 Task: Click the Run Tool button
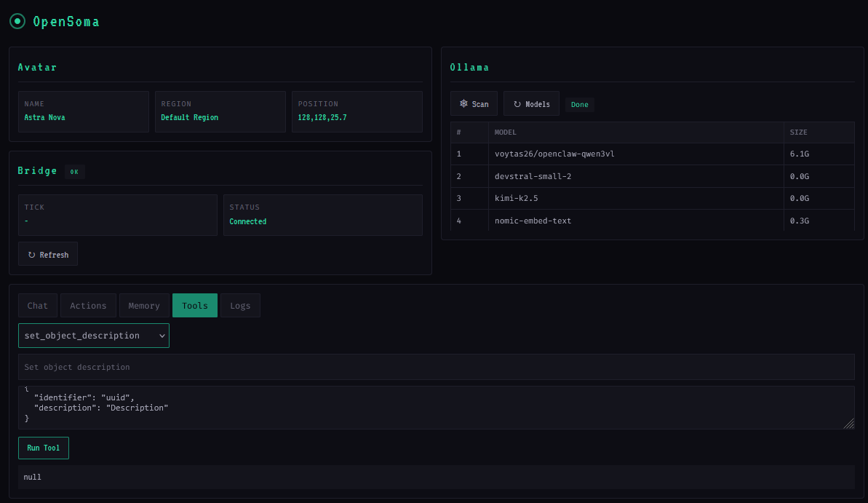43,448
